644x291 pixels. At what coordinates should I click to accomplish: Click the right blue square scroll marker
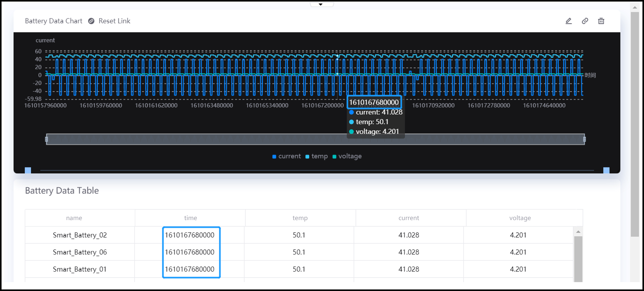pos(606,170)
